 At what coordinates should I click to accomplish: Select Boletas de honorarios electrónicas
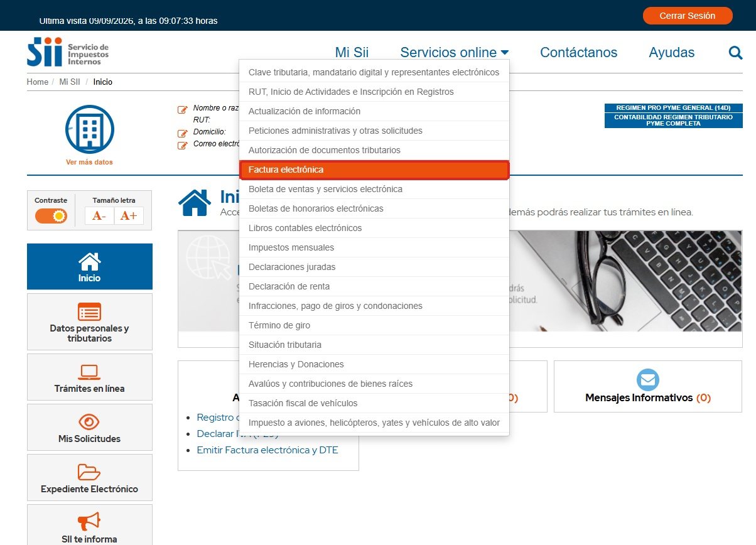(x=374, y=208)
